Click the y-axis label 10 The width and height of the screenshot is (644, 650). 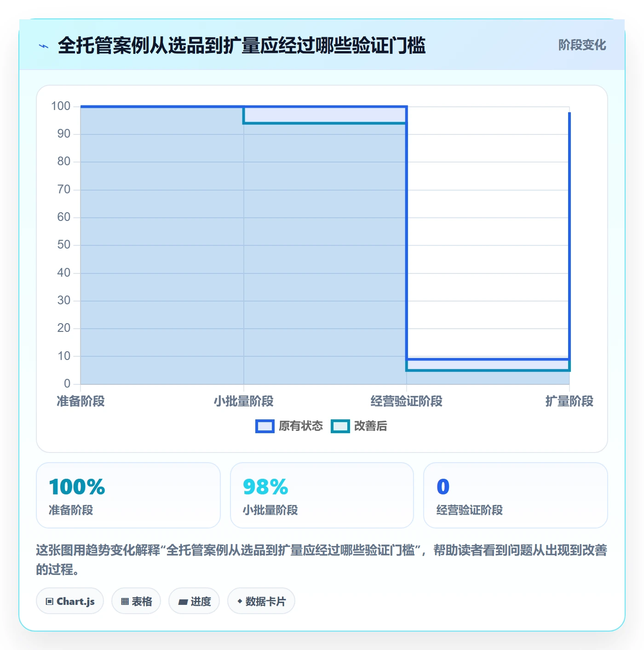64,356
